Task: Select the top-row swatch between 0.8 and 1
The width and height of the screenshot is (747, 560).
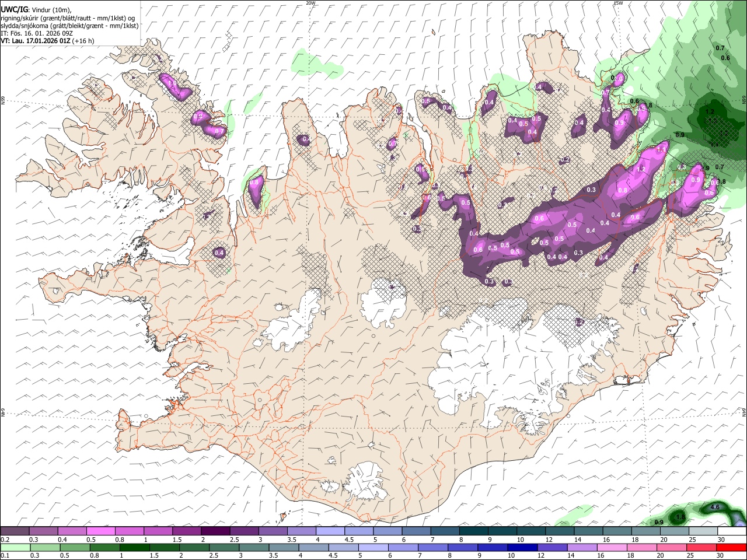Action: (x=129, y=531)
